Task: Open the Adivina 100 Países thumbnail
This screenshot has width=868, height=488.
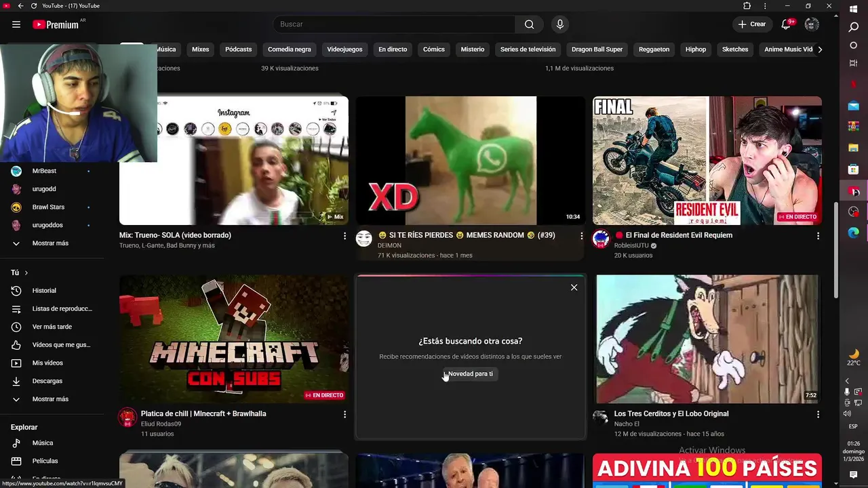Action: click(707, 470)
